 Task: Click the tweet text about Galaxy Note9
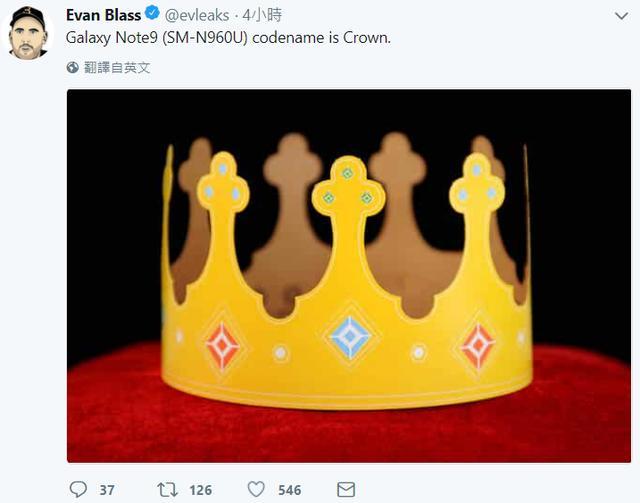point(228,38)
